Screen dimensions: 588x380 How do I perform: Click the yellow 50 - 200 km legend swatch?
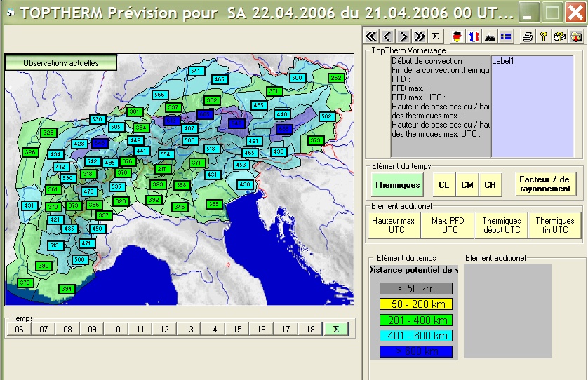(x=416, y=304)
